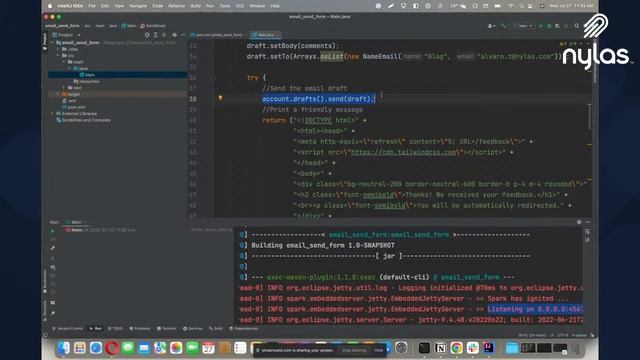The height and width of the screenshot is (360, 640).
Task: Open the Dependencies tool window
Action: 243,329
